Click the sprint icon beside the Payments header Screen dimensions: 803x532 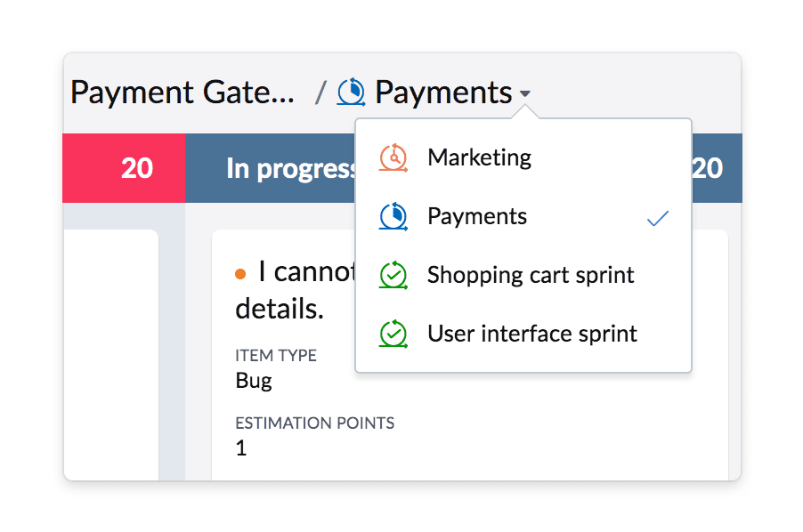351,92
